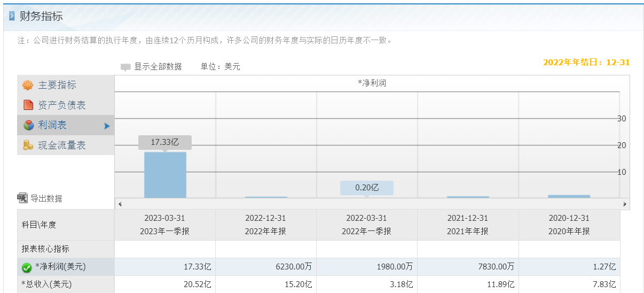Click total revenue cell 11.89亿
Image resolution: width=644 pixels, height=293 pixels.
coord(468,284)
